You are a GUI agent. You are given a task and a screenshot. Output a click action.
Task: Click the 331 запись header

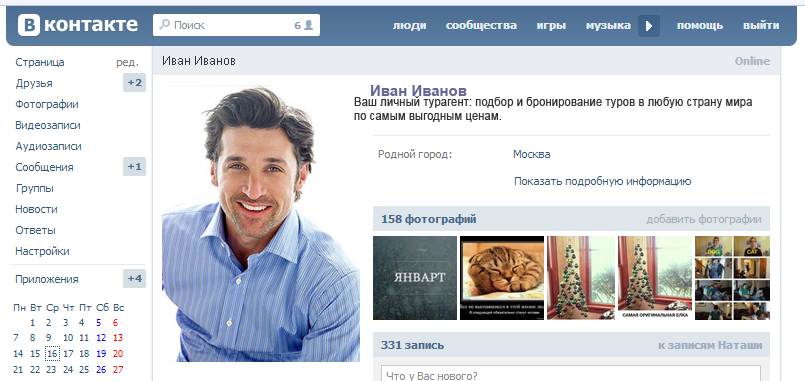pyautogui.click(x=412, y=345)
